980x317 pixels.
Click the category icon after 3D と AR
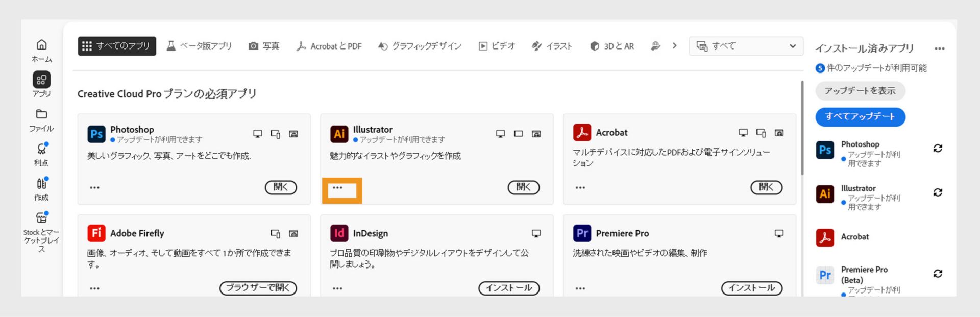pos(656,46)
